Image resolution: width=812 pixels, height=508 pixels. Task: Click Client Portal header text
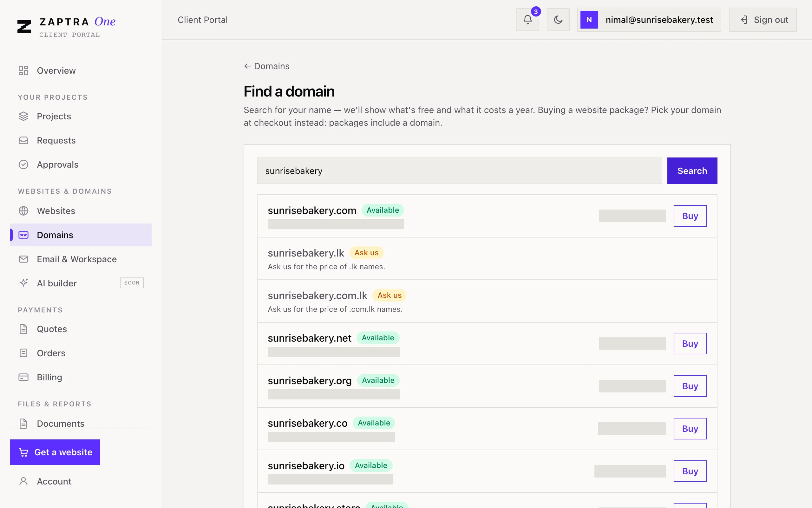click(203, 20)
